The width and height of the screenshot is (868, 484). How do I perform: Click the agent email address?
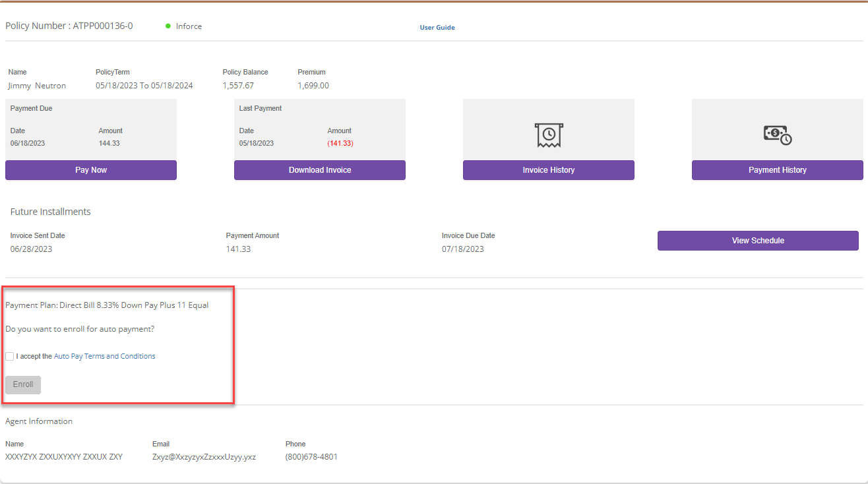pos(204,457)
